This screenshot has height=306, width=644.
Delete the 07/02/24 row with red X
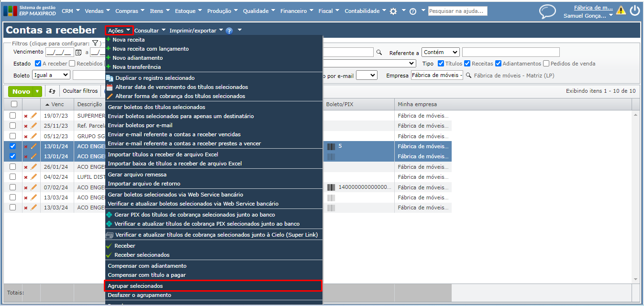pyautogui.click(x=26, y=188)
